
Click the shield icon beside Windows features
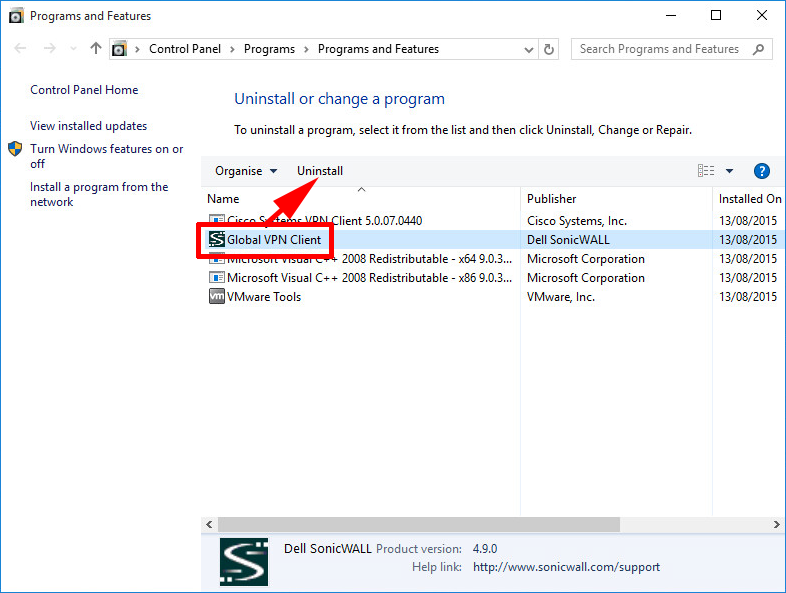(15, 148)
